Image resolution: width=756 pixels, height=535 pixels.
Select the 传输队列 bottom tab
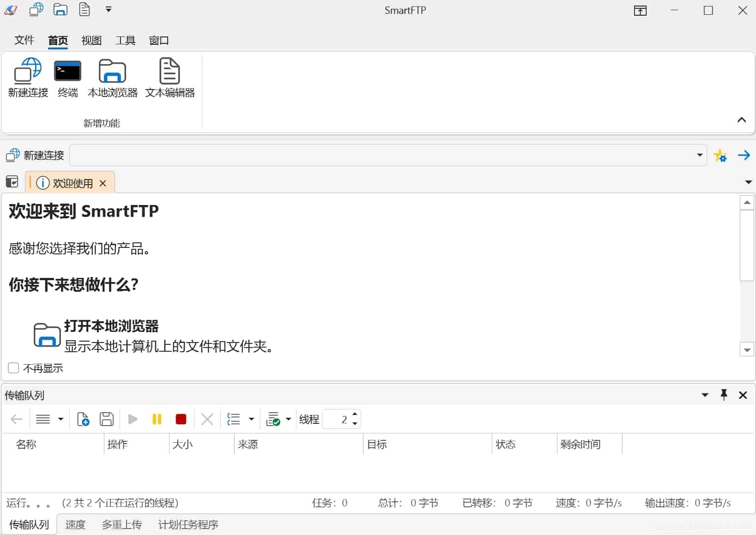point(29,524)
